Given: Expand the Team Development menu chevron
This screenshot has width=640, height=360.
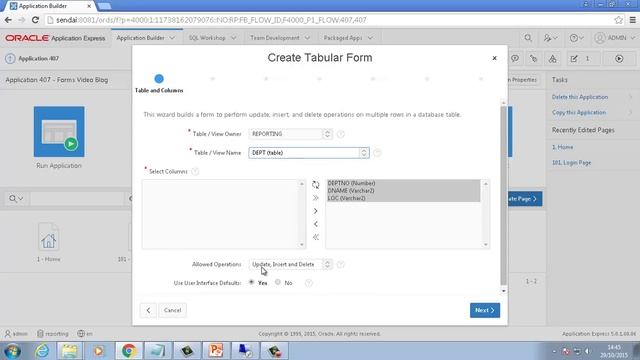Looking at the screenshot, I should tap(307, 38).
